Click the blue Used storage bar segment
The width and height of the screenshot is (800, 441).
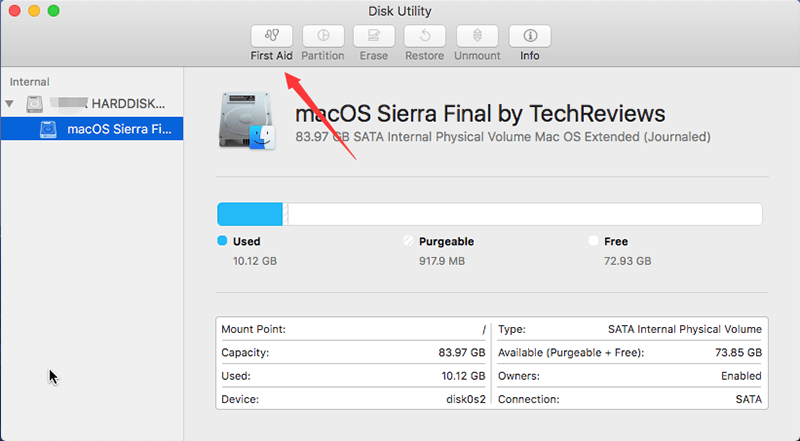(250, 214)
